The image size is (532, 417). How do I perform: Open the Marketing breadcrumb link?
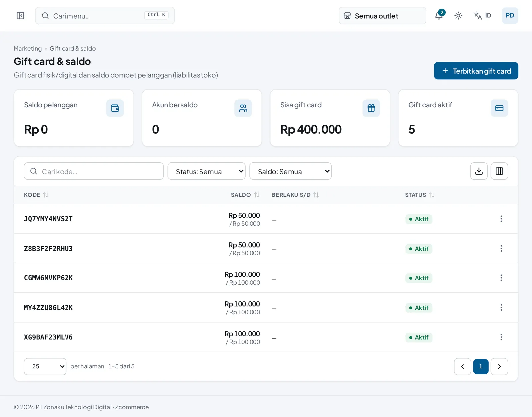(x=28, y=48)
